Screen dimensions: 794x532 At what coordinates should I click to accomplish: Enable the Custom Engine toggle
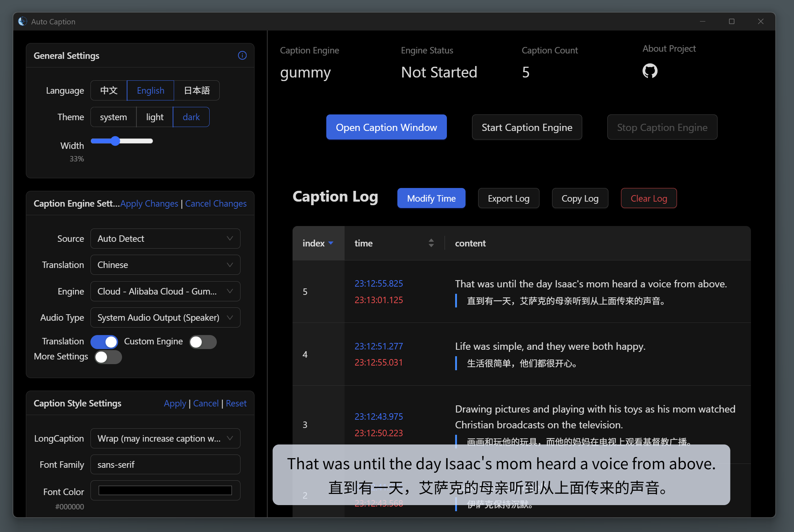coord(203,342)
